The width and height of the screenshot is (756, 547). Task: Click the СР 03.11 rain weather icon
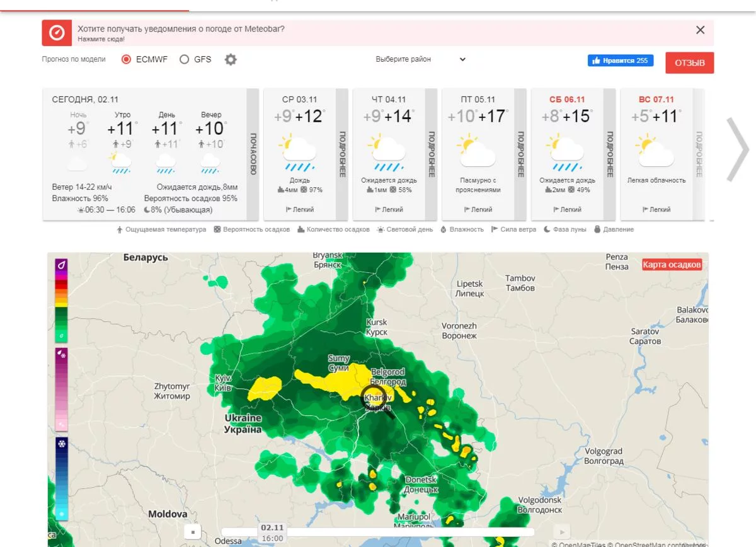(x=299, y=153)
